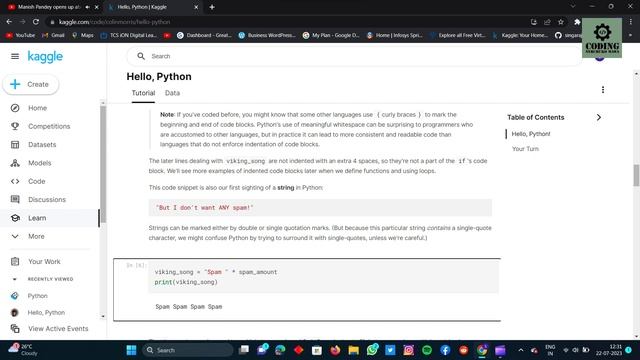Open recently viewed Python item
This screenshot has height=360, width=640.
(x=37, y=296)
